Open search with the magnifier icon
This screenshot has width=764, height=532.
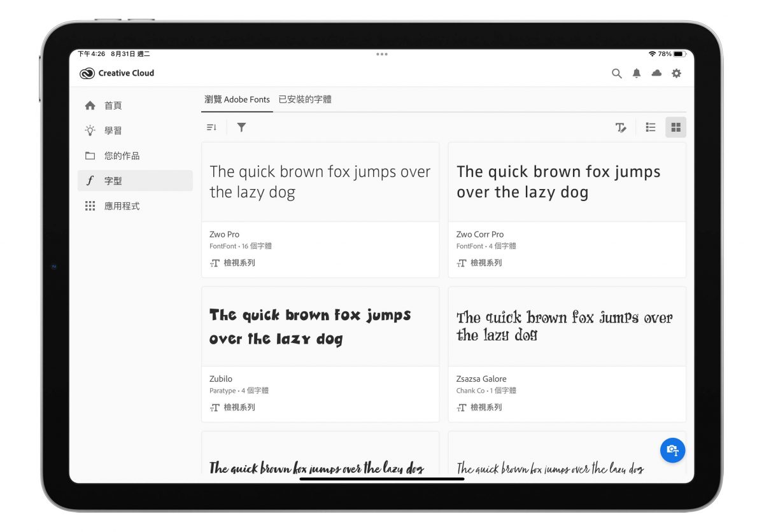(616, 73)
